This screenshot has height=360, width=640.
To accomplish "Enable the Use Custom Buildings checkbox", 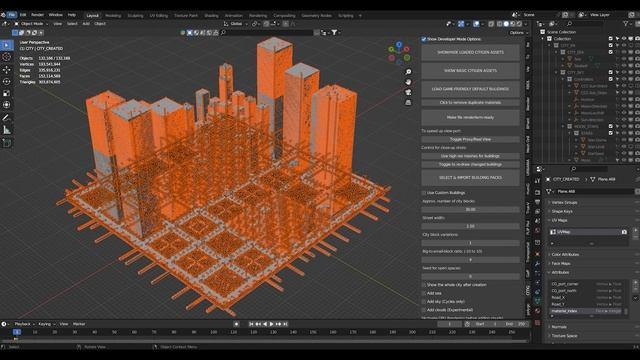I will (424, 193).
